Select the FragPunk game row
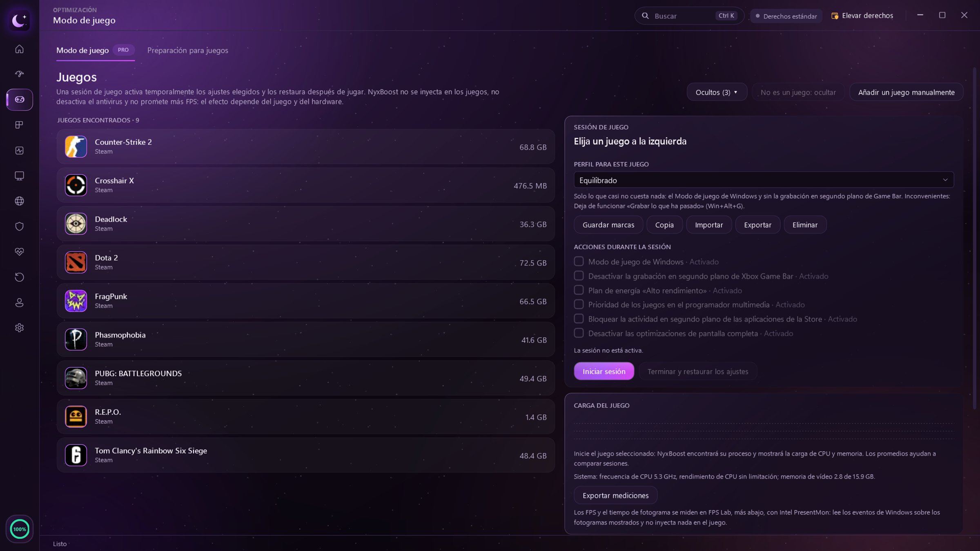 pyautogui.click(x=306, y=301)
